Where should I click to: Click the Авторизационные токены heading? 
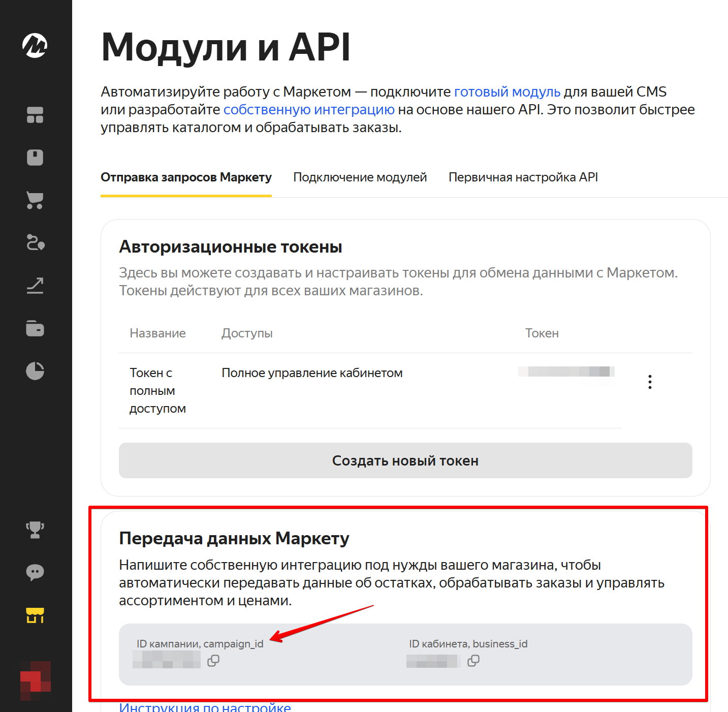coord(231,247)
